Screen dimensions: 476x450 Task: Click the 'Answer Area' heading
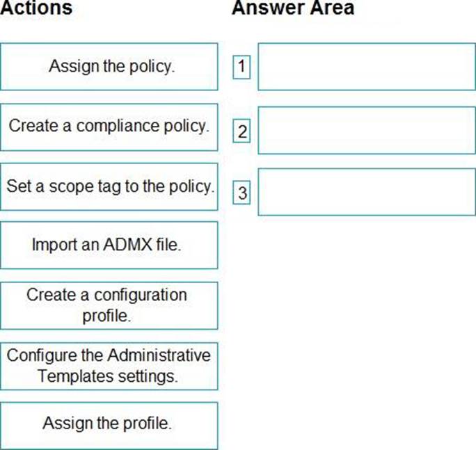[293, 7]
